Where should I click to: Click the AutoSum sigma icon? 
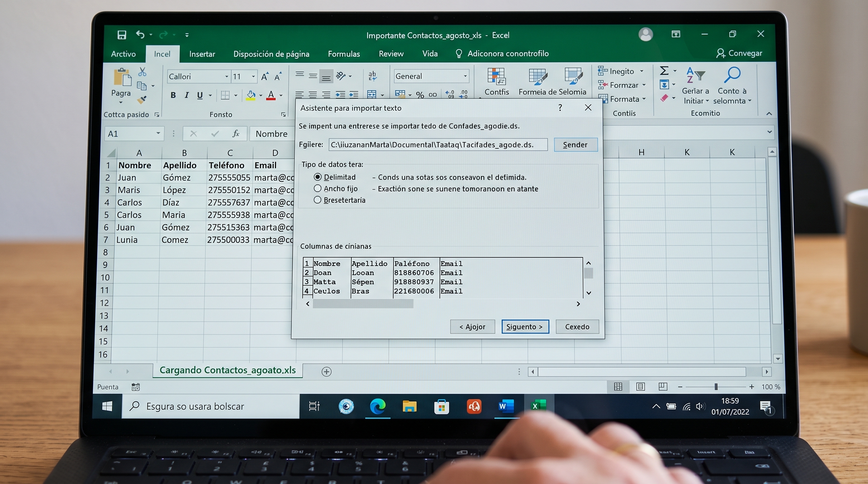tap(664, 70)
